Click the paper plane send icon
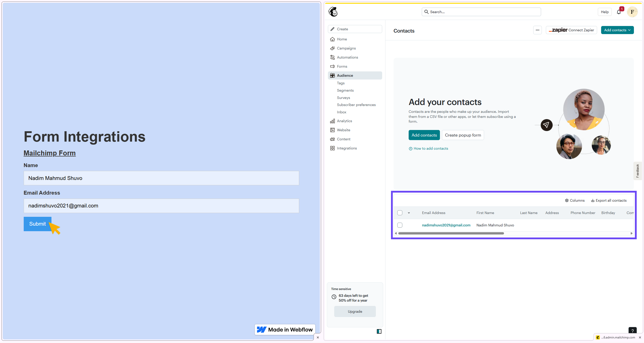This screenshot has height=343, width=644. [546, 125]
